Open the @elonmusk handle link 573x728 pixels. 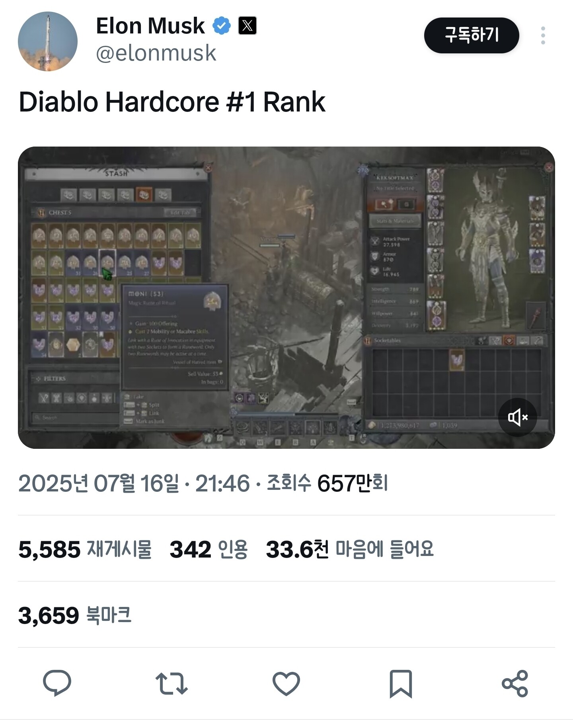click(156, 53)
